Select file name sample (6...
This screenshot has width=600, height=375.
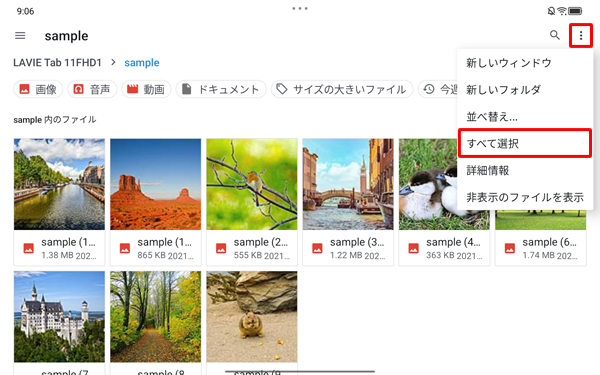pos(549,242)
